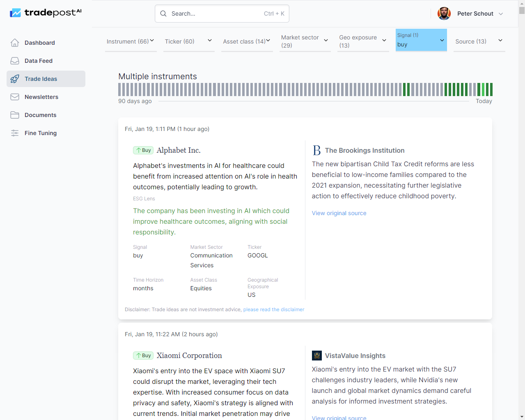Screen dimensions: 525x420
Task: Click the Brookings Institution B logo
Action: pos(316,150)
